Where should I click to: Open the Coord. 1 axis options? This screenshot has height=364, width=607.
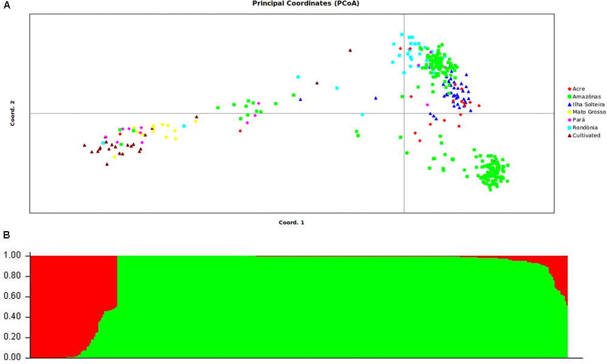coord(292,222)
